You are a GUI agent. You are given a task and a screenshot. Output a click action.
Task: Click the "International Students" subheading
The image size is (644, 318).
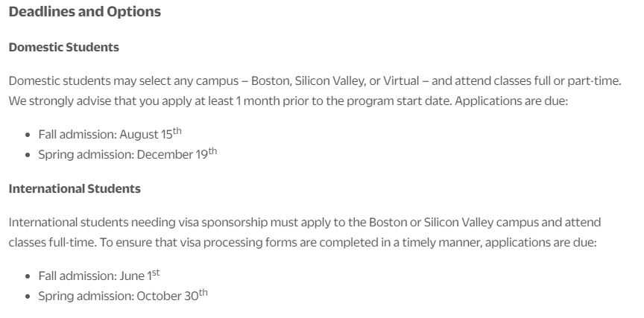(x=75, y=188)
